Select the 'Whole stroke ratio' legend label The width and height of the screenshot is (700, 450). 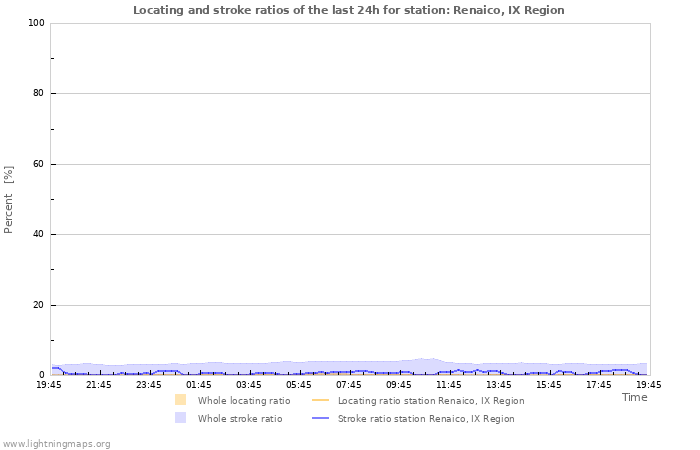click(240, 418)
